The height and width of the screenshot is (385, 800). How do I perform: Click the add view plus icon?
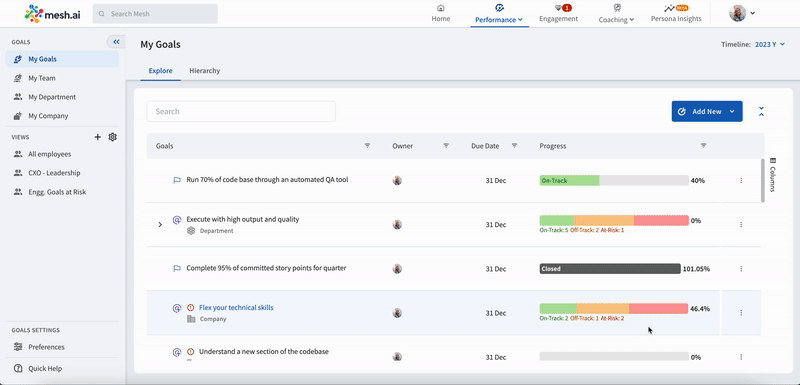click(x=98, y=137)
